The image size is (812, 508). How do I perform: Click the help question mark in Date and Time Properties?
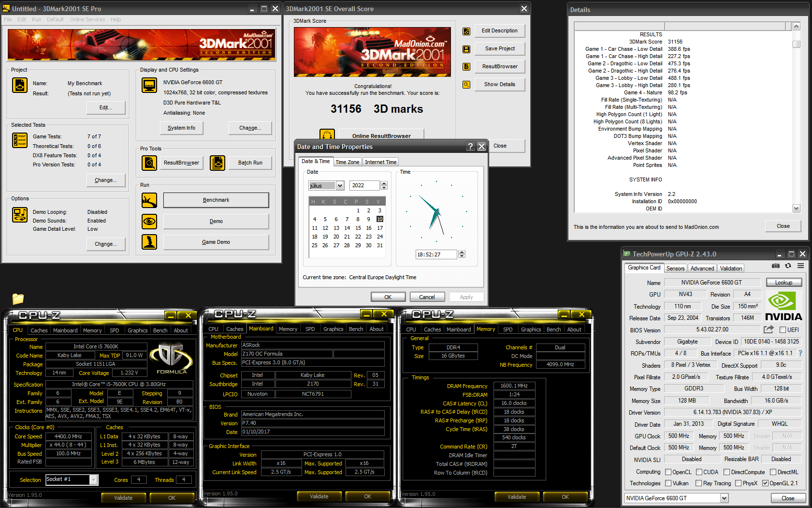pos(470,147)
